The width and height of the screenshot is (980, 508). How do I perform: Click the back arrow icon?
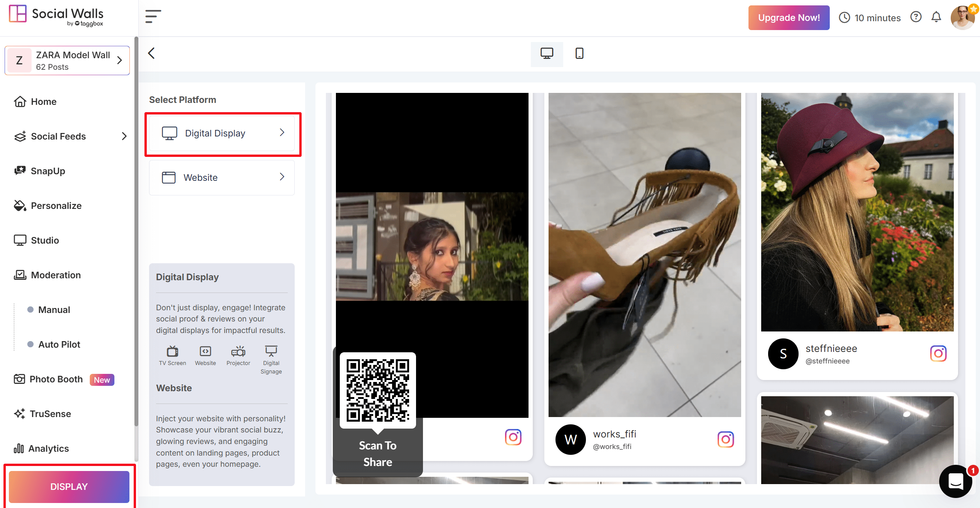click(x=152, y=53)
